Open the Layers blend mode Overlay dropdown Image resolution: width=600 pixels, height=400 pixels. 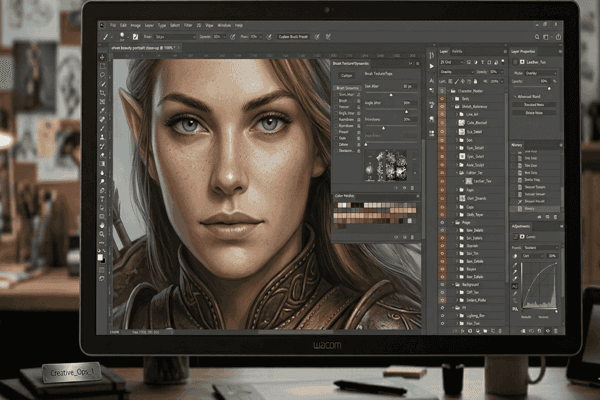click(x=457, y=72)
